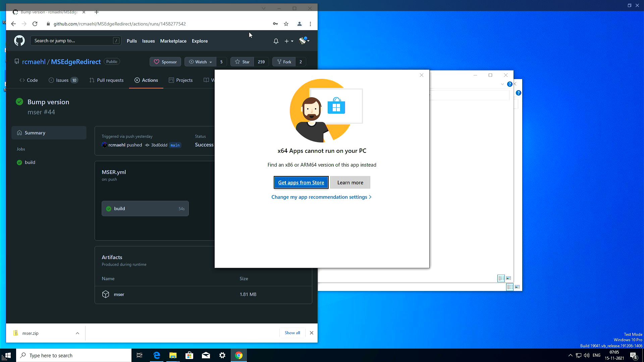Toggle the bookmark star for this page
Viewport: 644px width, 362px height.
[x=286, y=24]
